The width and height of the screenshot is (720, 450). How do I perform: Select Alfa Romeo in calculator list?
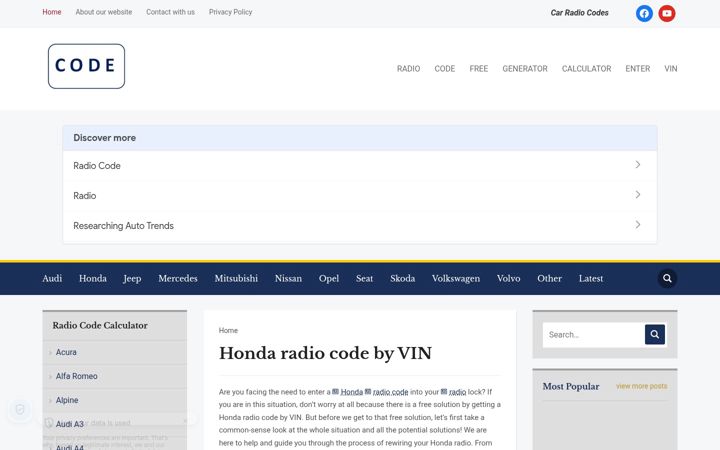pos(77,376)
